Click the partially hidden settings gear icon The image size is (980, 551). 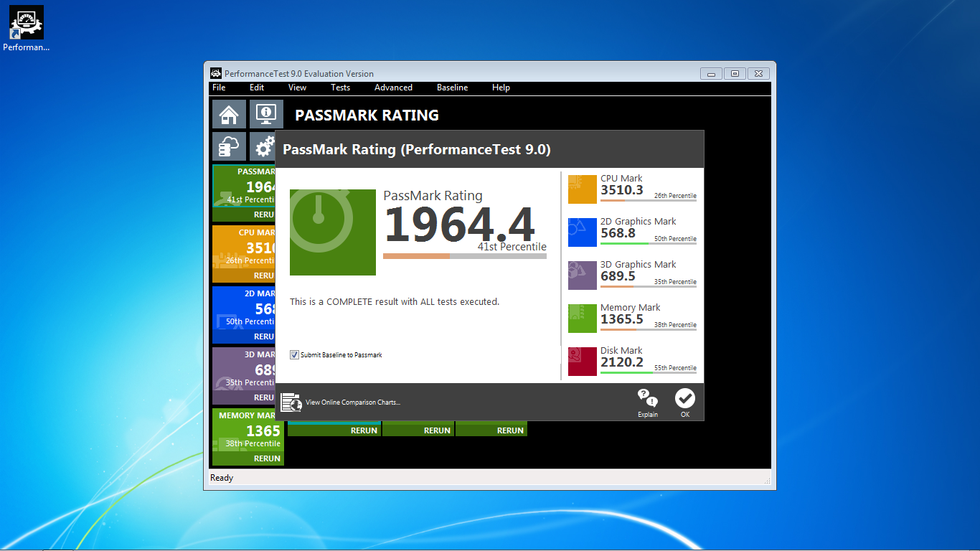pyautogui.click(x=263, y=146)
